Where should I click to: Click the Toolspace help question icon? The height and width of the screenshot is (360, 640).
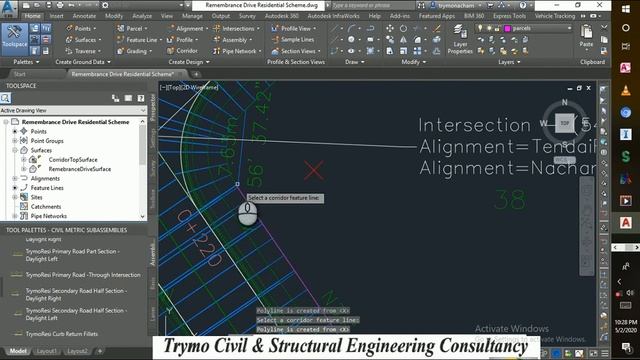click(141, 98)
